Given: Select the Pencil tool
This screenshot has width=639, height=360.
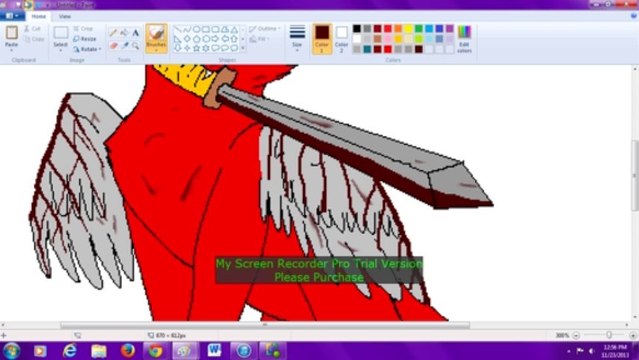Looking at the screenshot, I should click(x=113, y=33).
